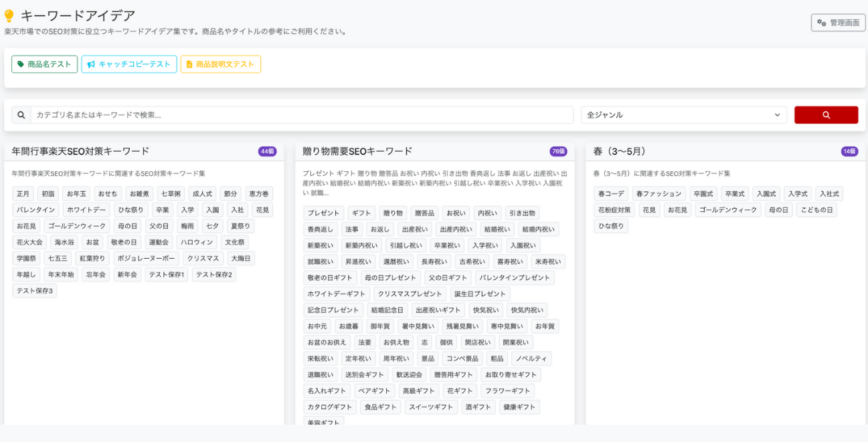Screen dimensions: 868x442
Task: Select the 商品名テスト tab button
Action: [44, 64]
